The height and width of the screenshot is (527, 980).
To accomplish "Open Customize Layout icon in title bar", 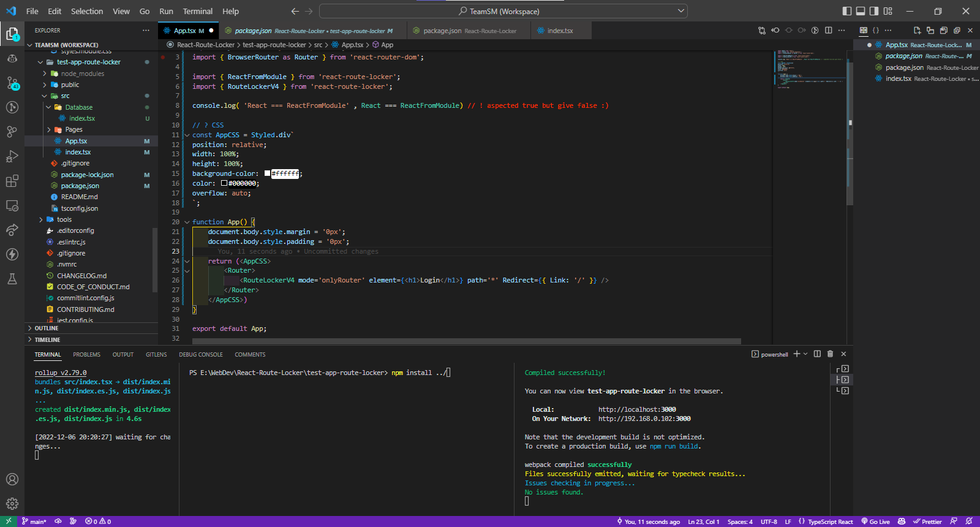I will coord(888,11).
